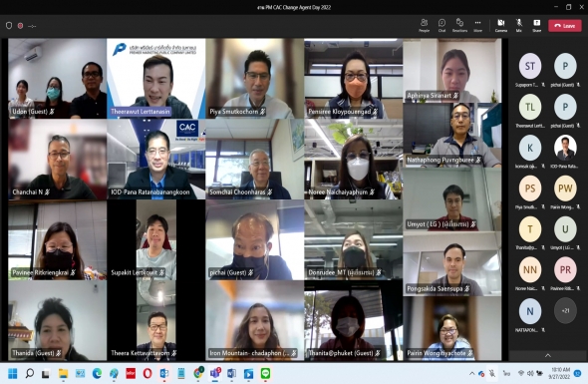
Task: Open Opera browser from taskbar
Action: pyautogui.click(x=147, y=373)
